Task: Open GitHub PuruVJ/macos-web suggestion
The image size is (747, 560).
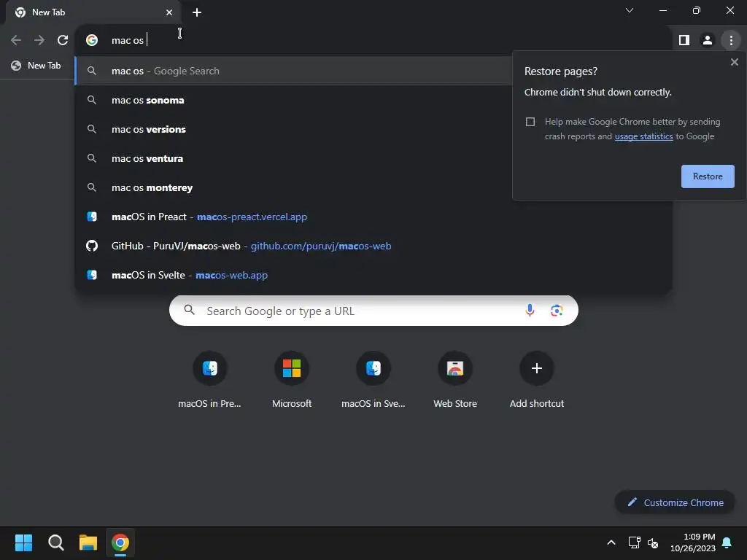Action: coord(373,246)
